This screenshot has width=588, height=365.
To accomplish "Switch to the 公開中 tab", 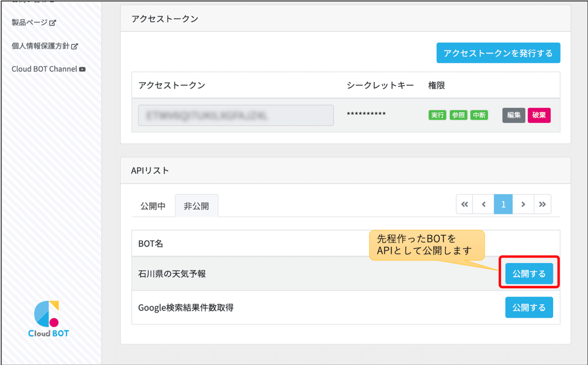I will 153,206.
